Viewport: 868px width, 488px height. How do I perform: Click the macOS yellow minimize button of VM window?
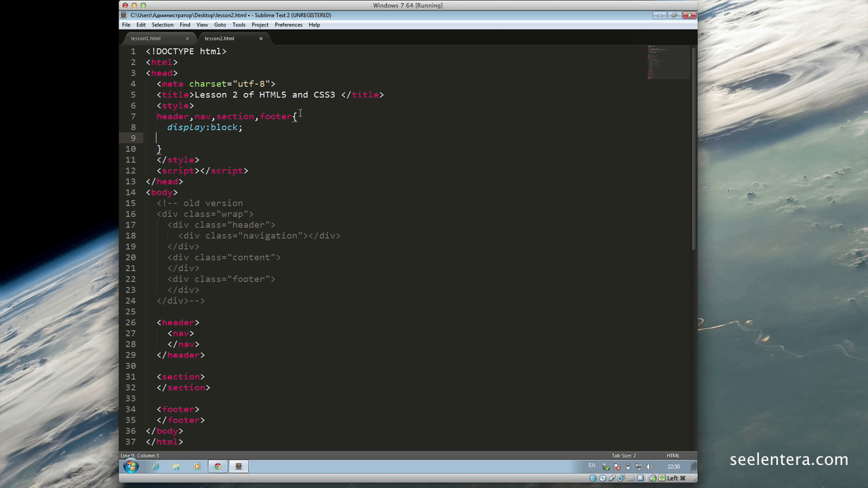(x=134, y=5)
